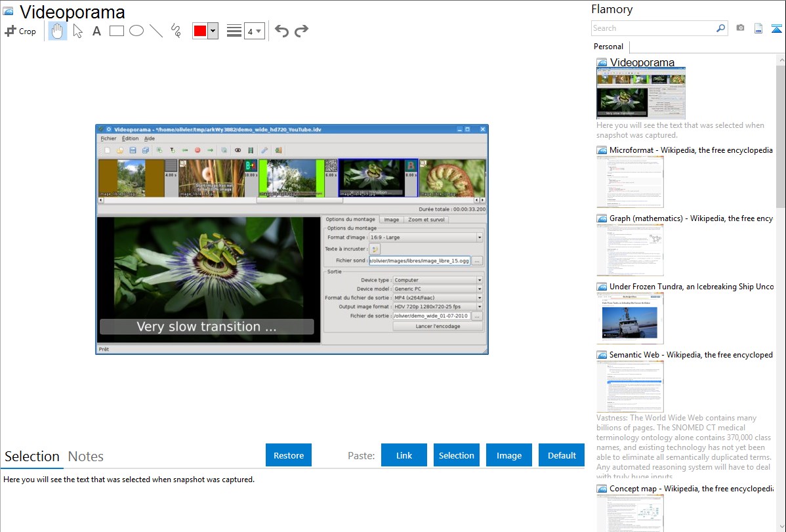The height and width of the screenshot is (532, 786).
Task: Click the magnifier search icon
Action: [x=721, y=28]
